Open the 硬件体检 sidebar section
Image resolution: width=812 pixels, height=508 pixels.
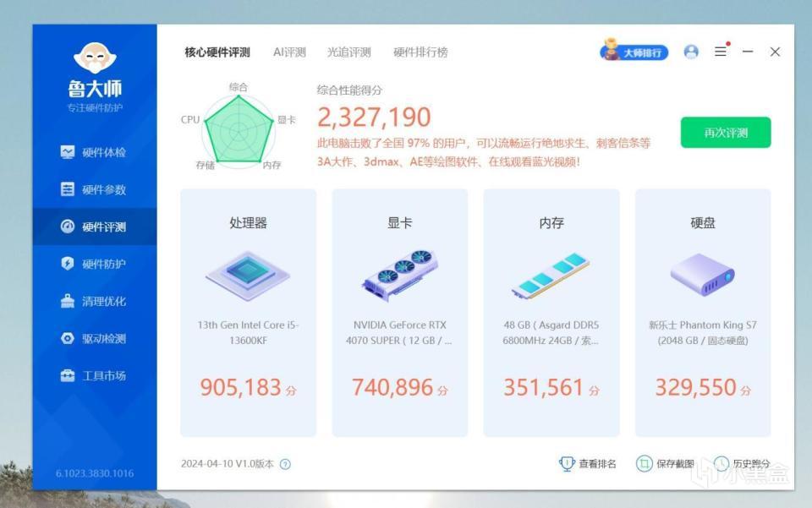94,152
